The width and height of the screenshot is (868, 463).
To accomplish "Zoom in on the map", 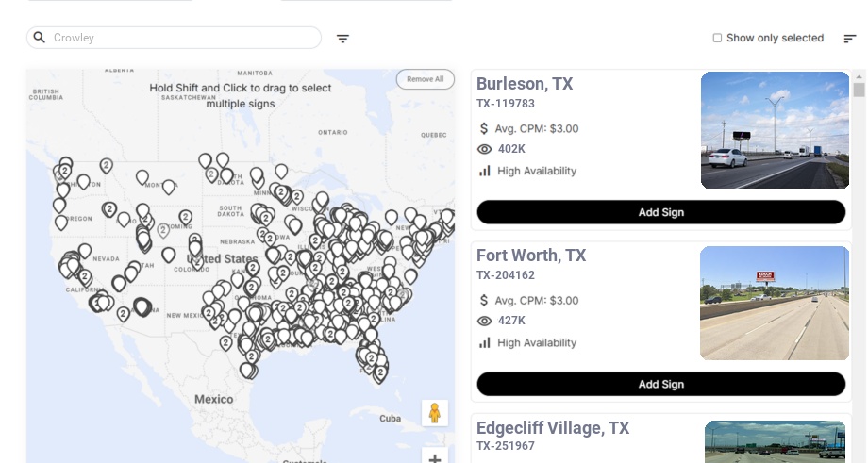I will [x=435, y=457].
